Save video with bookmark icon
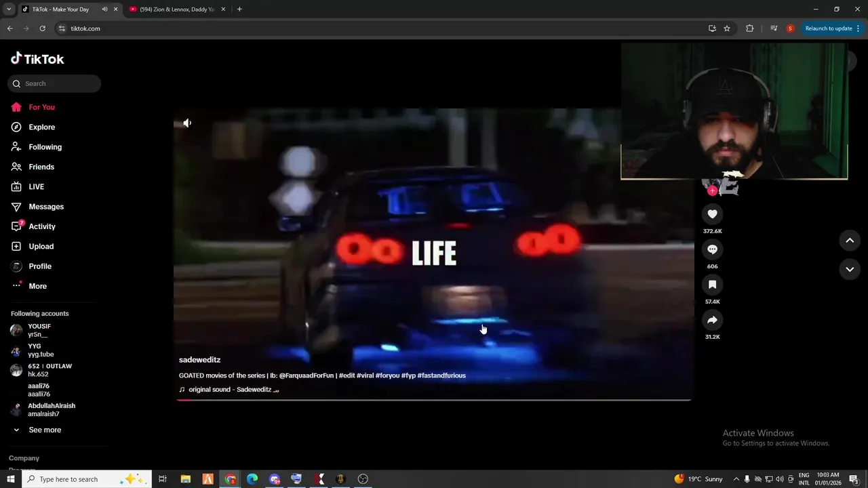Screen dimensions: 868x488 tap(712, 285)
